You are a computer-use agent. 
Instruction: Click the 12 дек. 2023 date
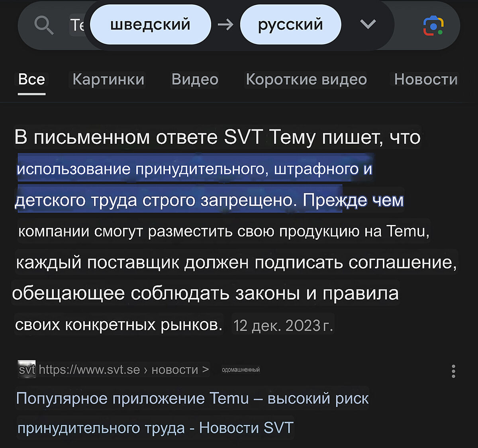pyautogui.click(x=283, y=325)
